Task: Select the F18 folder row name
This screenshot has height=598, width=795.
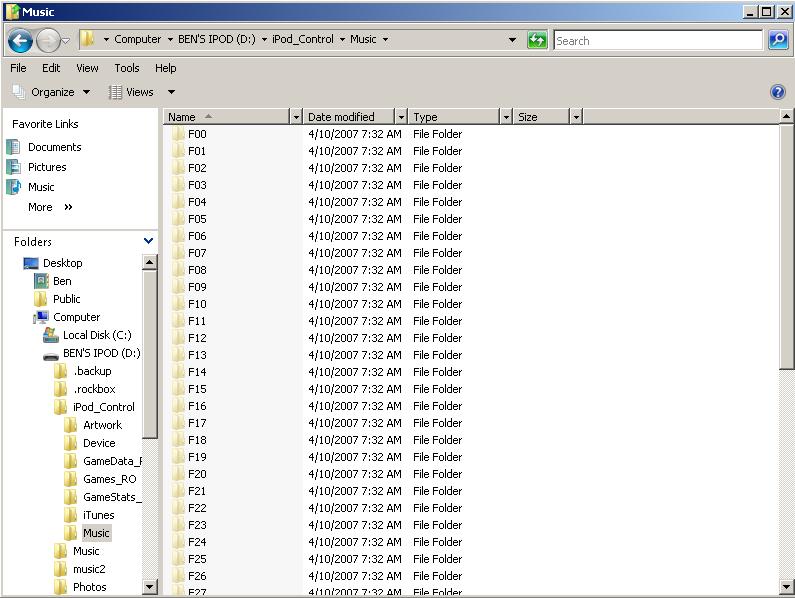Action: (197, 440)
